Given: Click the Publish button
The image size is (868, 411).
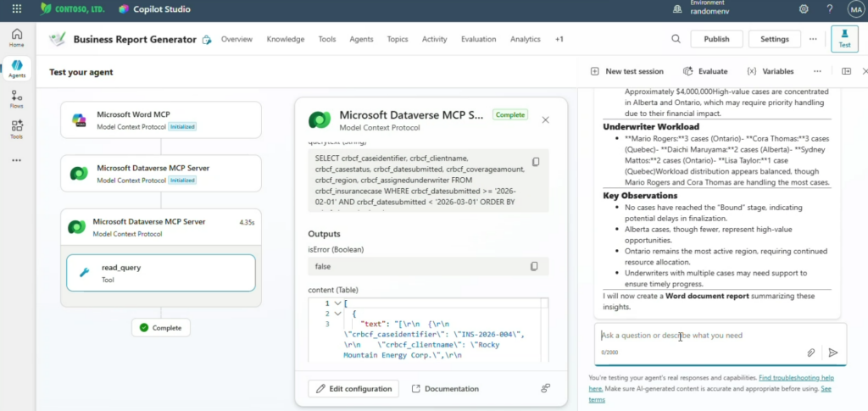Looking at the screenshot, I should tap(716, 39).
